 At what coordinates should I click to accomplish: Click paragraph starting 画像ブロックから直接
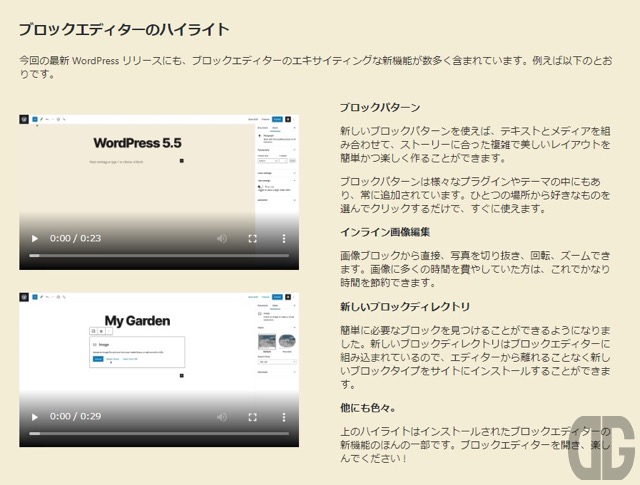pyautogui.click(x=475, y=269)
